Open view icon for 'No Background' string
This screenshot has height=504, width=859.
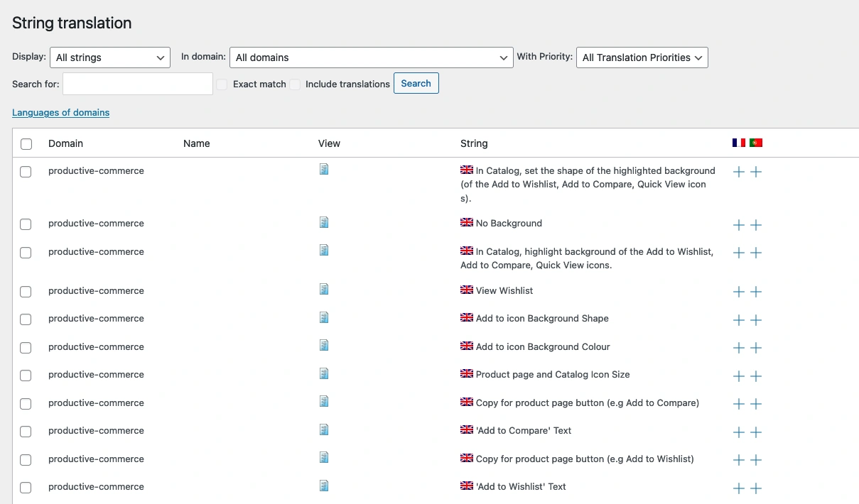click(324, 222)
